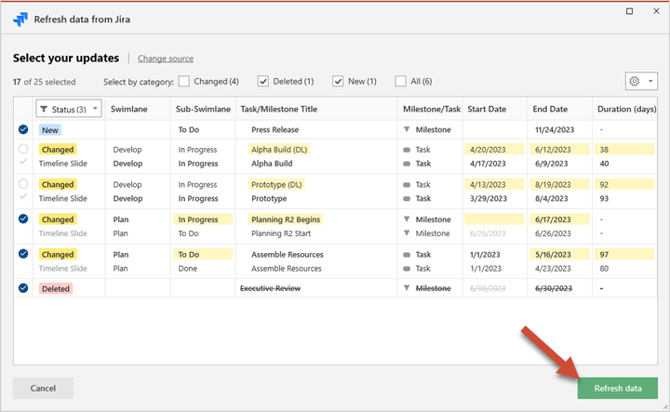
Task: Deselect the Planning R2 Begins row
Action: (23, 219)
